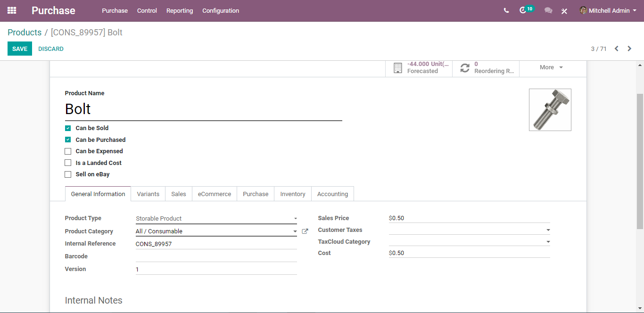This screenshot has width=644, height=313.
Task: Tick the Sell on eBay checkbox
Action: [68, 174]
